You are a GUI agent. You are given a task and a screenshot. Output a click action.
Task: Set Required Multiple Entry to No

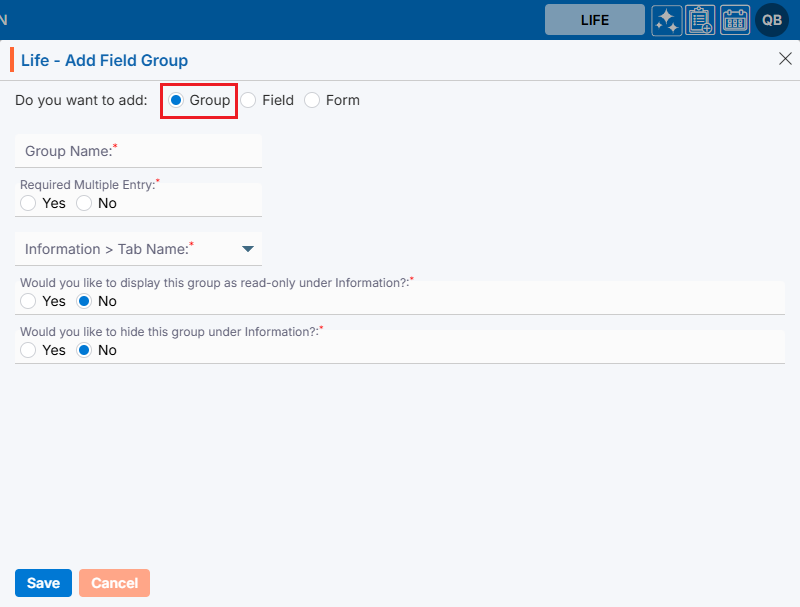[x=84, y=203]
